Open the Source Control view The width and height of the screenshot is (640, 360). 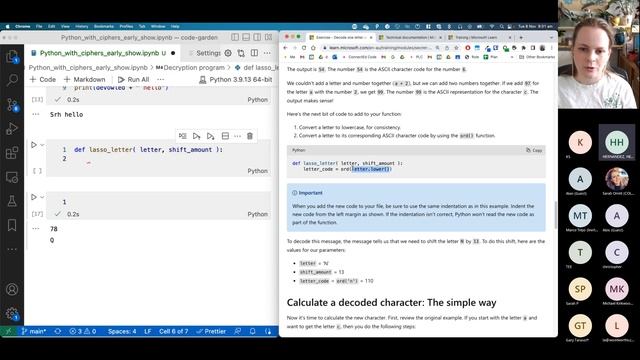click(x=12, y=105)
